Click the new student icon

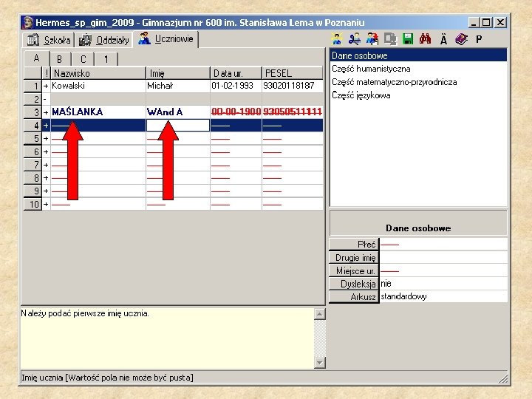click(337, 39)
